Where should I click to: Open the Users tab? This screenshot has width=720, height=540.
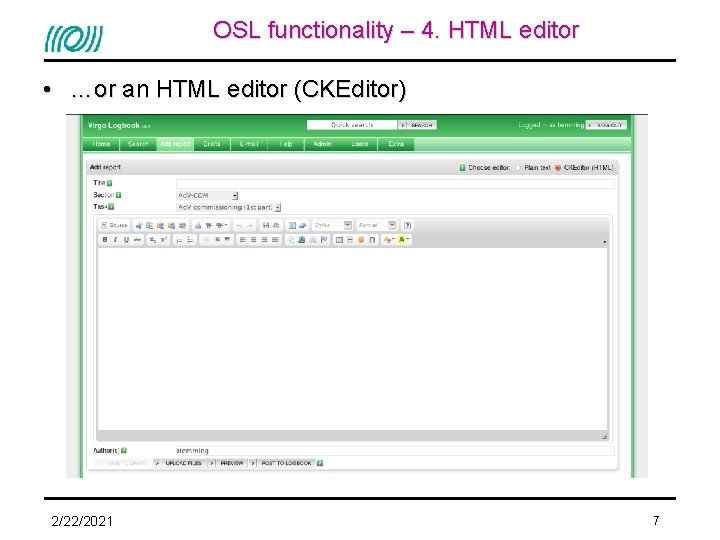[x=360, y=144]
